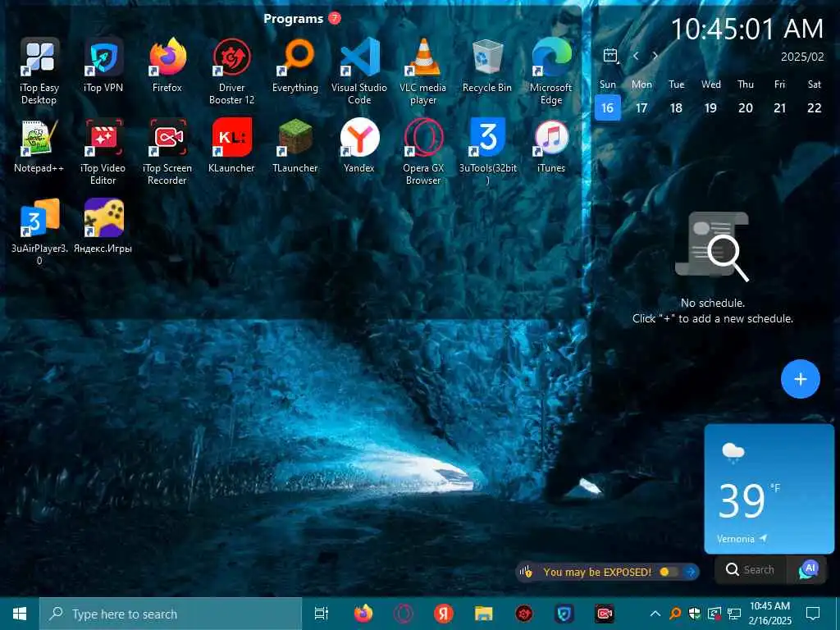The width and height of the screenshot is (840, 630).
Task: Add a new schedule with plus button
Action: point(801,379)
